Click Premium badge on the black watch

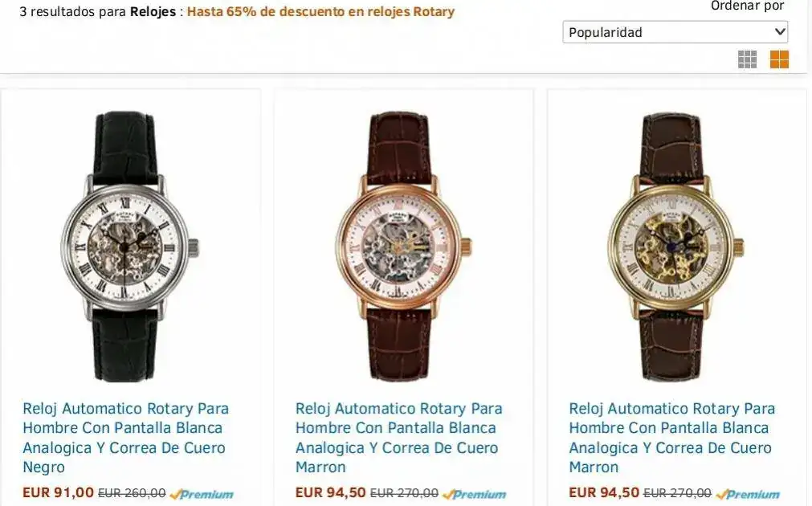pos(202,495)
